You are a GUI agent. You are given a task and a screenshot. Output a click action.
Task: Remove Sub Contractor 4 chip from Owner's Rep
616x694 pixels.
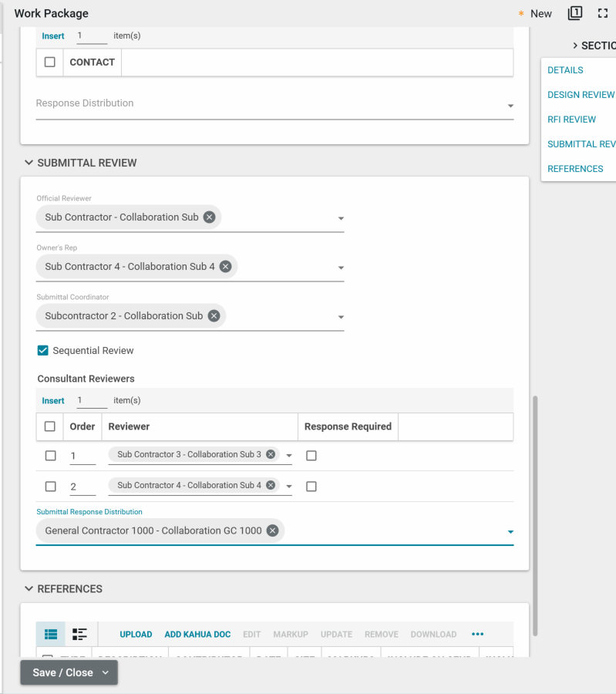(x=225, y=267)
